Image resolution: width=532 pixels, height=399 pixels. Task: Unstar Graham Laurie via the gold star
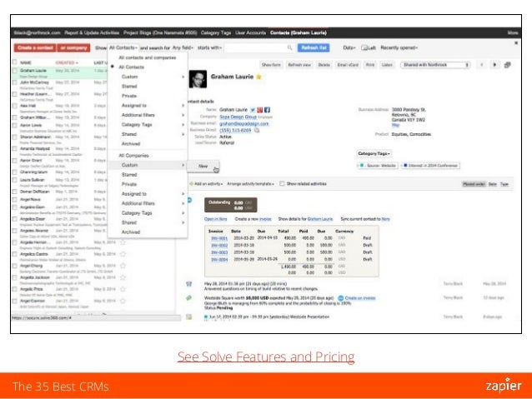258,77
